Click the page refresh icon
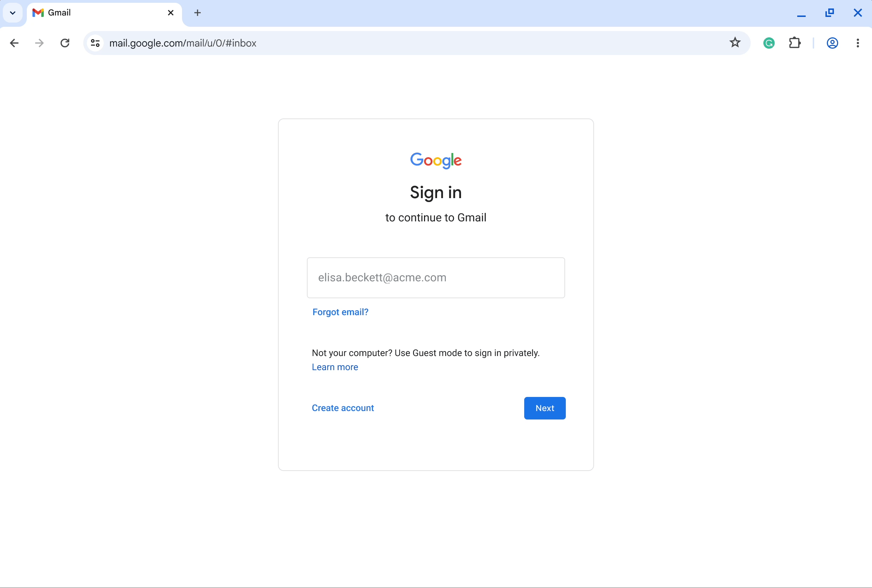This screenshot has width=872, height=588. point(64,43)
